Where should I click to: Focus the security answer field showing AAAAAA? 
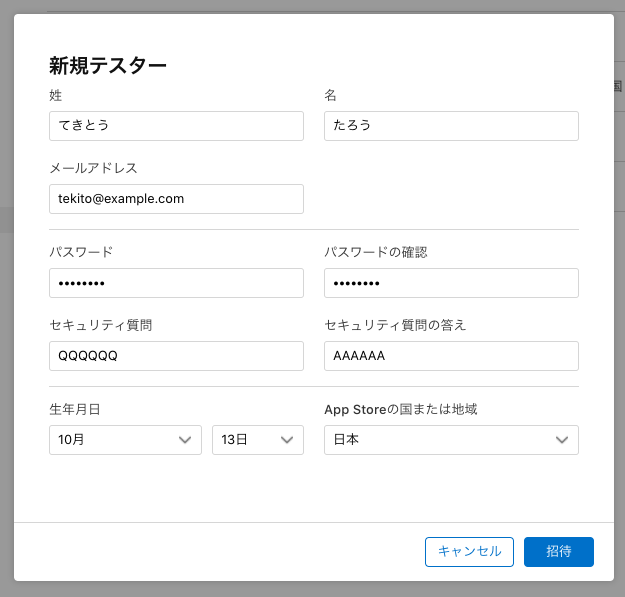pos(451,356)
